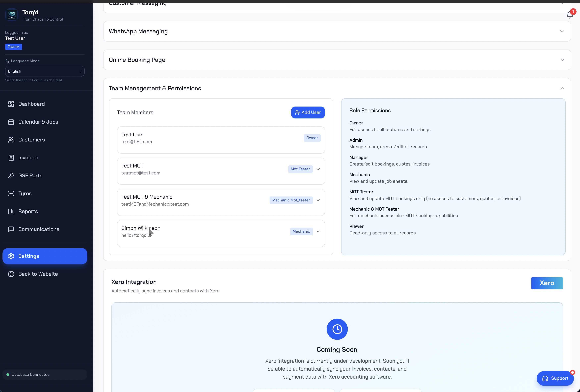
Task: Click the GSF Parts wrench icon
Action: [x=11, y=175]
